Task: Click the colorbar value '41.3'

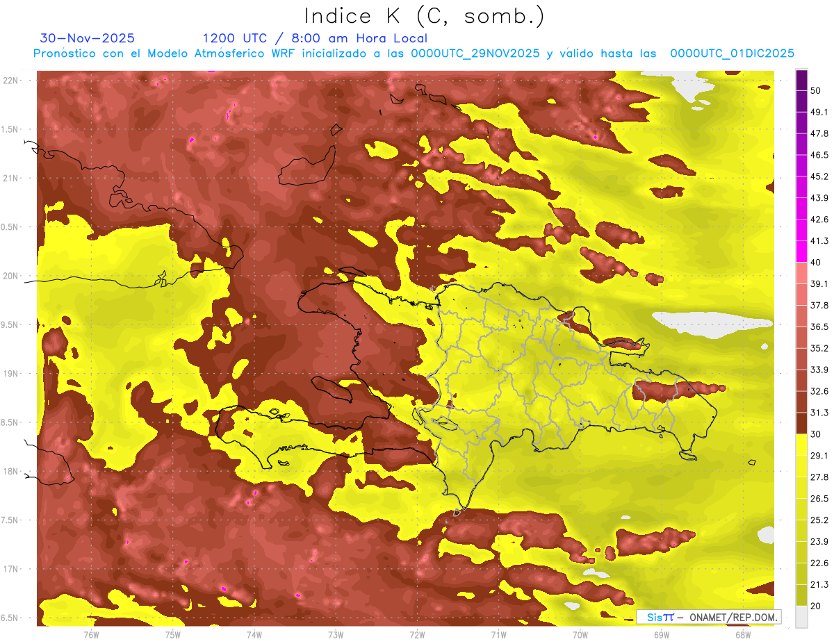Action: coord(819,241)
